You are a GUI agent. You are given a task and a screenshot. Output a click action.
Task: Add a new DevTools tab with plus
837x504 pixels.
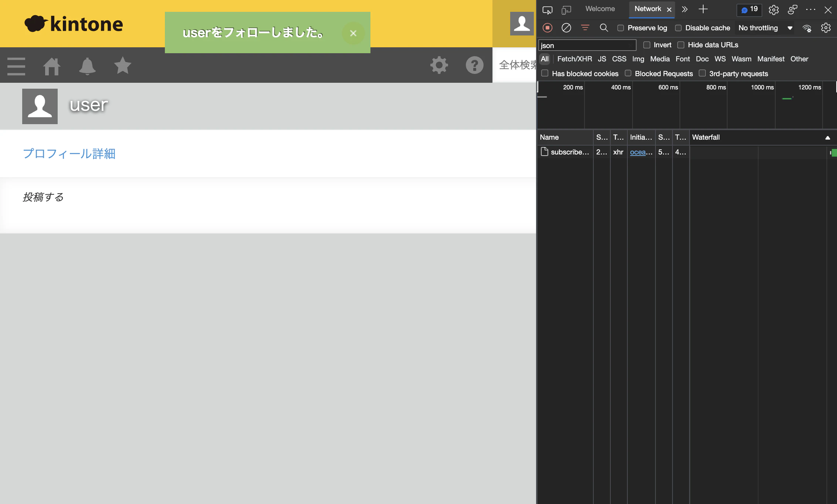click(703, 9)
